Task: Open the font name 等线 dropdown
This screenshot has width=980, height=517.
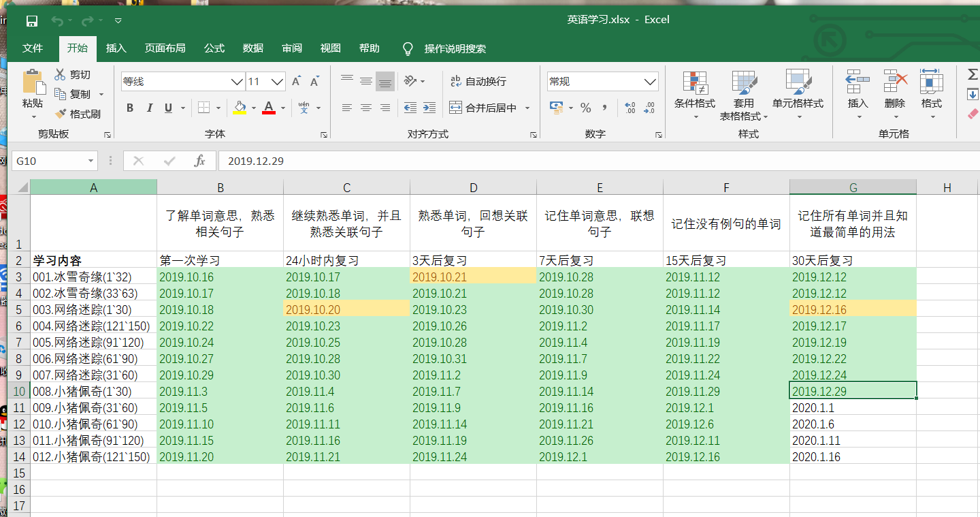Action: [x=237, y=82]
